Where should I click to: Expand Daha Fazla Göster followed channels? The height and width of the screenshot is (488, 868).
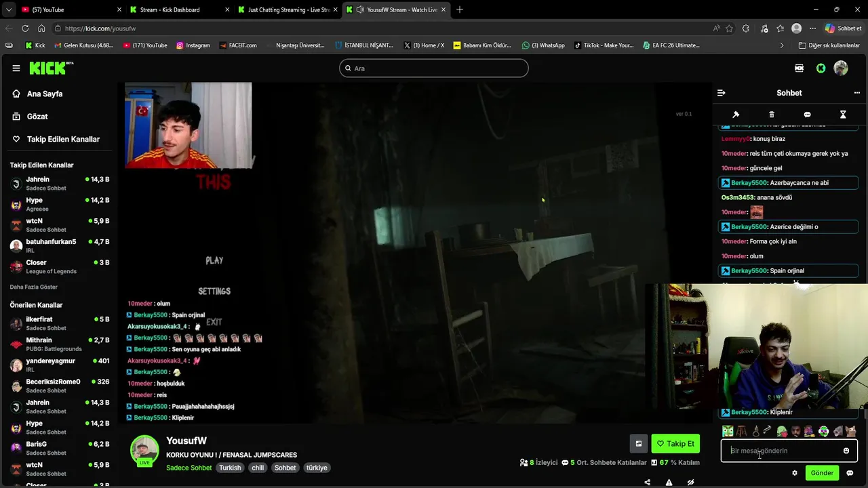pos(34,287)
